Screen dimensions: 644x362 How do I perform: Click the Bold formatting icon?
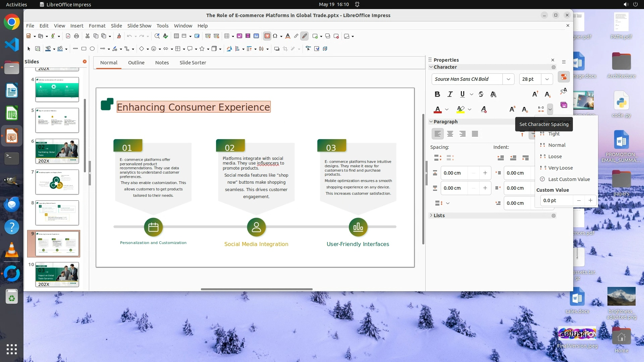pyautogui.click(x=437, y=94)
